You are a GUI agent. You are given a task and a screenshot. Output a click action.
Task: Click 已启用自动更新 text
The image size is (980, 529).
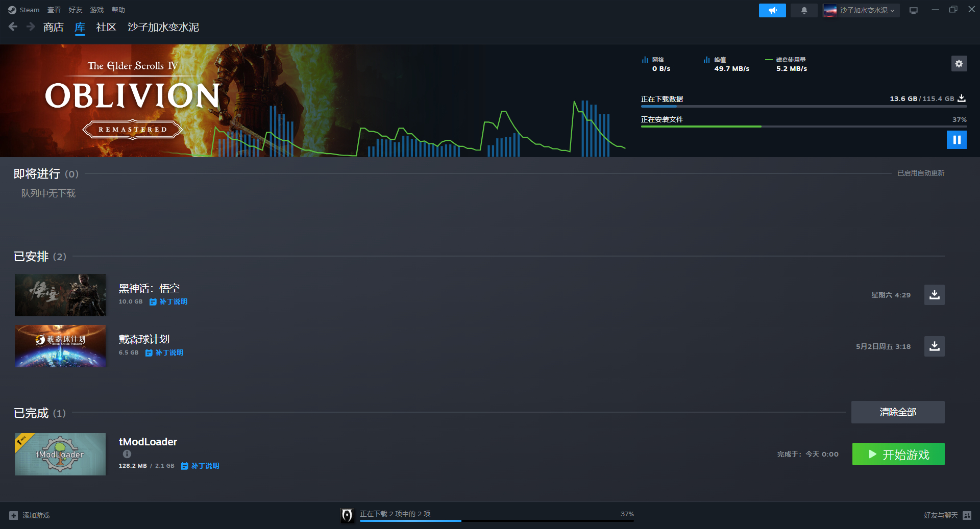pos(921,173)
